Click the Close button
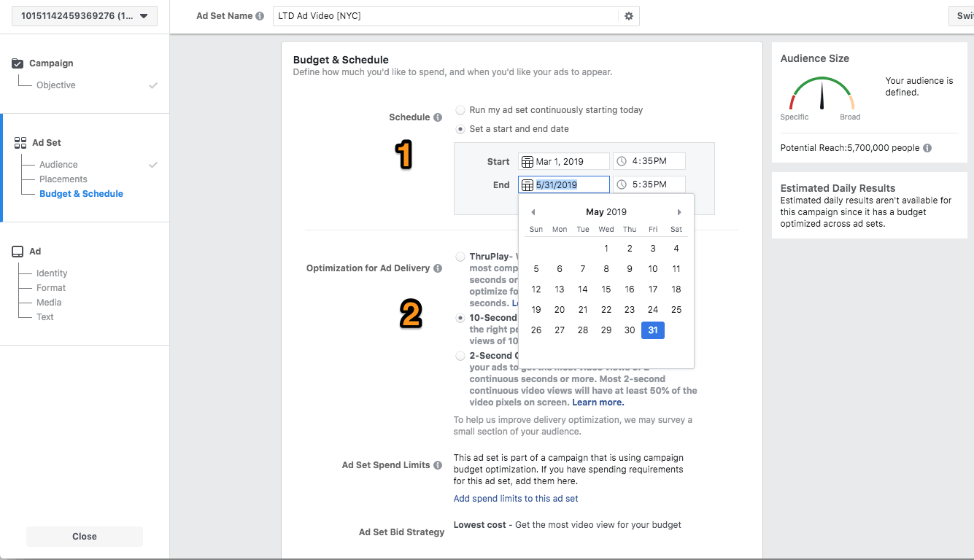The width and height of the screenshot is (974, 560). point(85,537)
